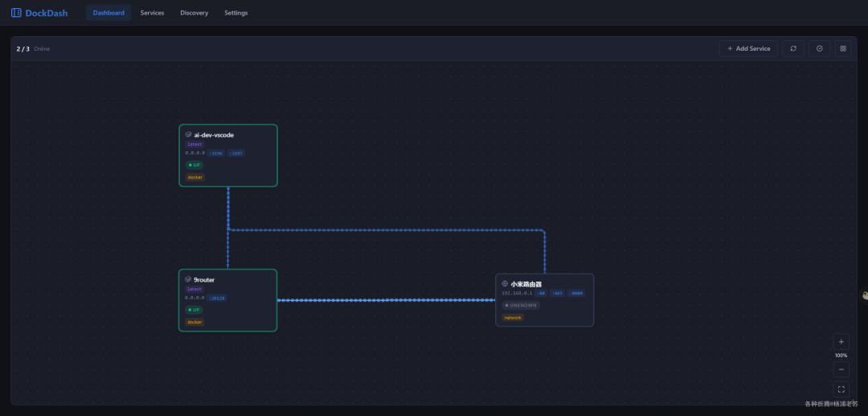Click the health check circle icon
Viewport: 868px width, 416px height.
[819, 49]
